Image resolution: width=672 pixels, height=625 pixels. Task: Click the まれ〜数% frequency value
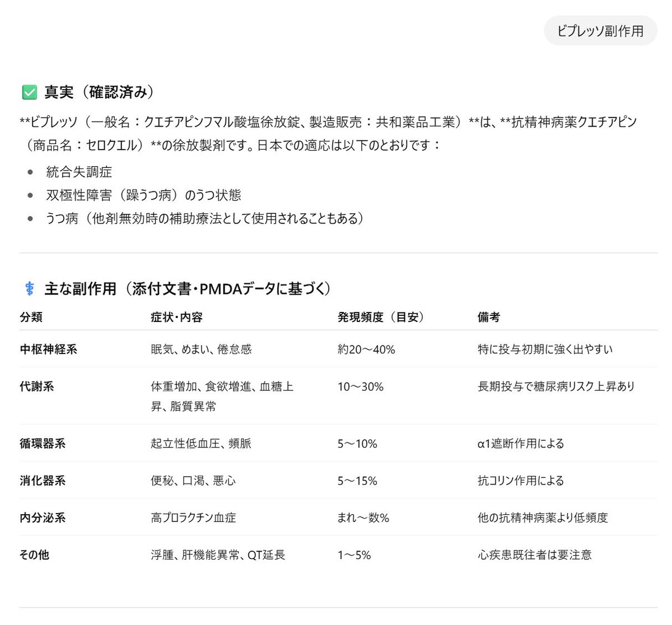pyautogui.click(x=363, y=517)
